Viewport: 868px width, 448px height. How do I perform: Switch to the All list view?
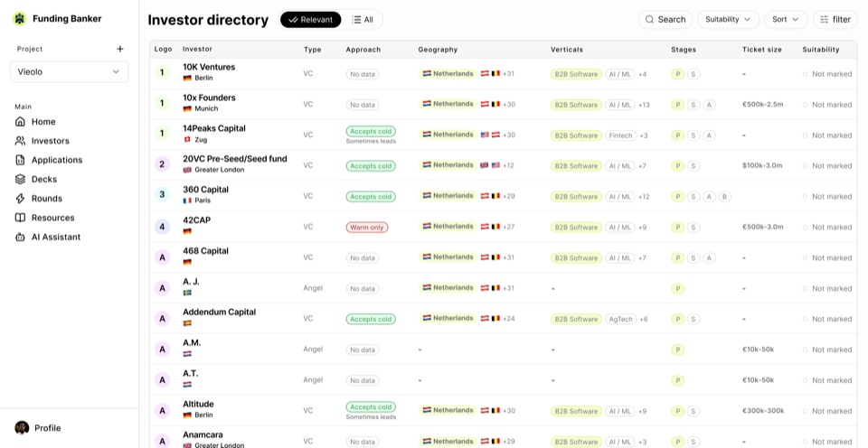pyautogui.click(x=363, y=20)
